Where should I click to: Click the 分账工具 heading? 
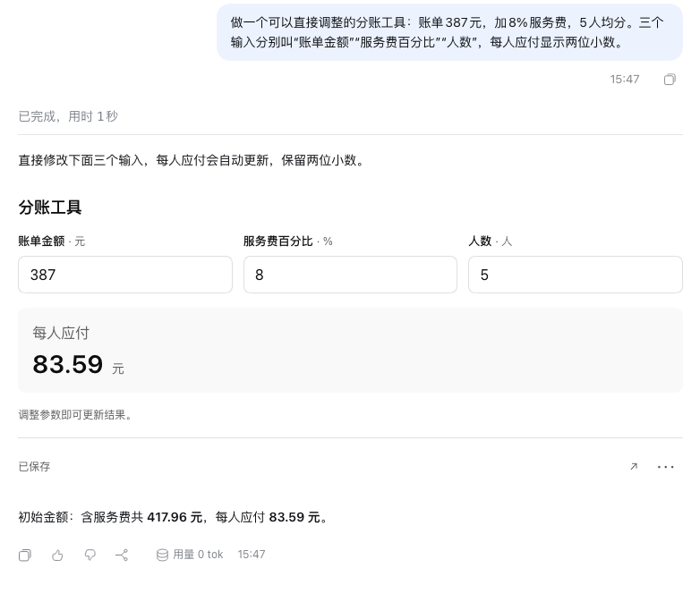coord(50,208)
